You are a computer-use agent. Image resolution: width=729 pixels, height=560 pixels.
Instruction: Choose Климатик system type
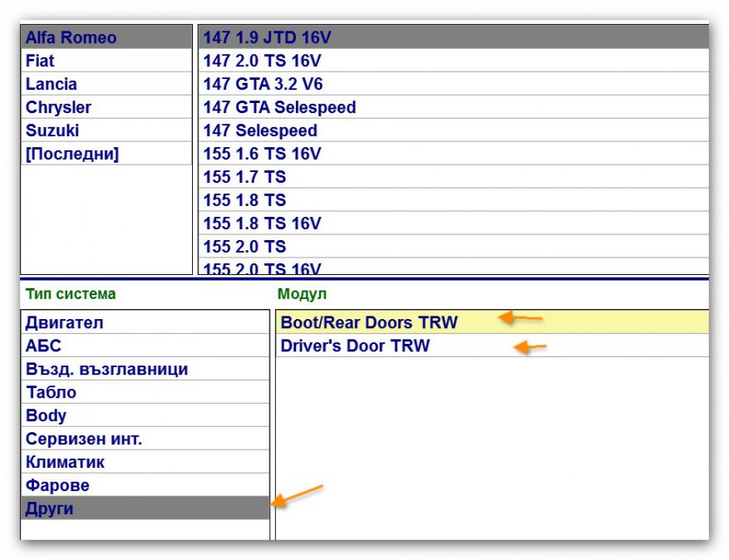pyautogui.click(x=65, y=463)
